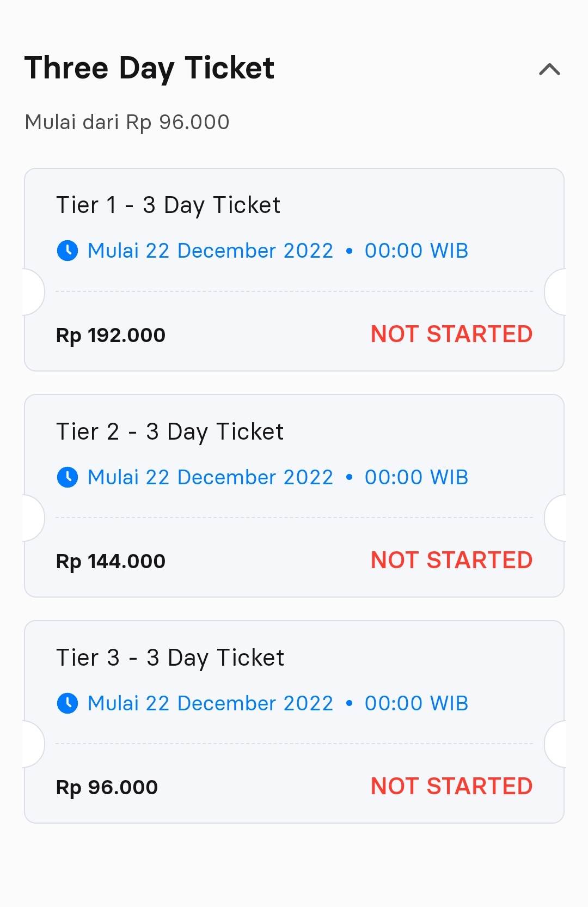This screenshot has height=907, width=588.
Task: Tap the Tier 3 start date text
Action: (210, 703)
